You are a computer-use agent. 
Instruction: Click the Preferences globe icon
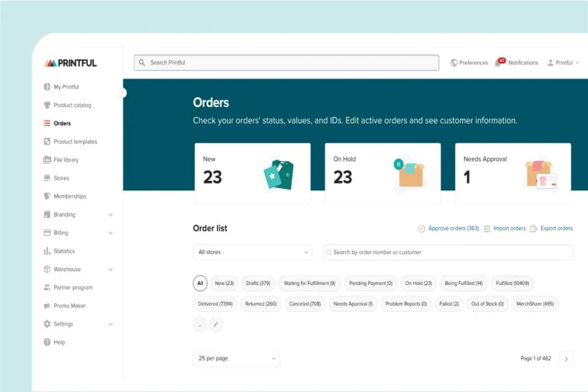coord(454,63)
